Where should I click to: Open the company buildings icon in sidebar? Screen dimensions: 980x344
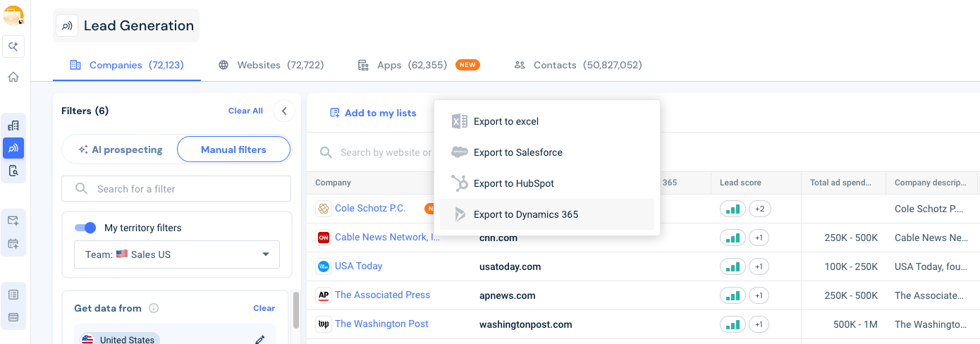click(x=13, y=125)
